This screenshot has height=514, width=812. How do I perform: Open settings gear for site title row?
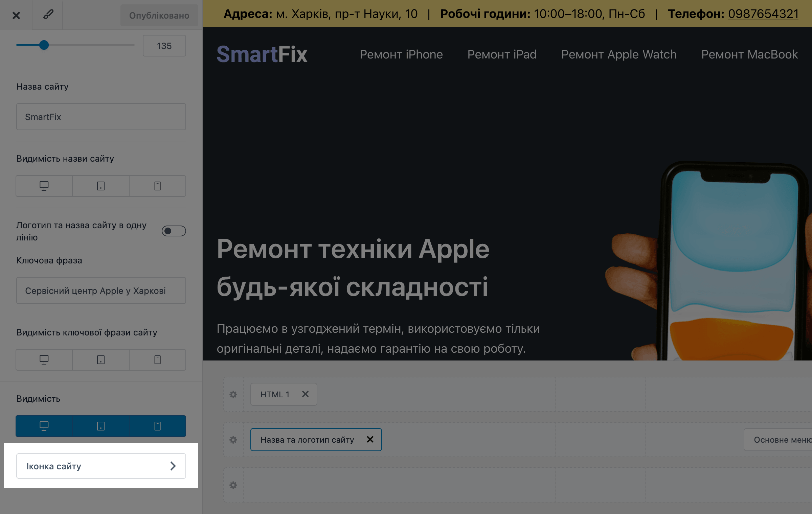[233, 440]
